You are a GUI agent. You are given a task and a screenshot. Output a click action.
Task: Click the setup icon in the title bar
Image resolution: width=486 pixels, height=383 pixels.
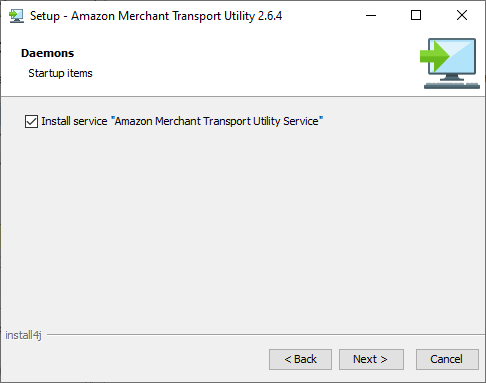[x=16, y=16]
